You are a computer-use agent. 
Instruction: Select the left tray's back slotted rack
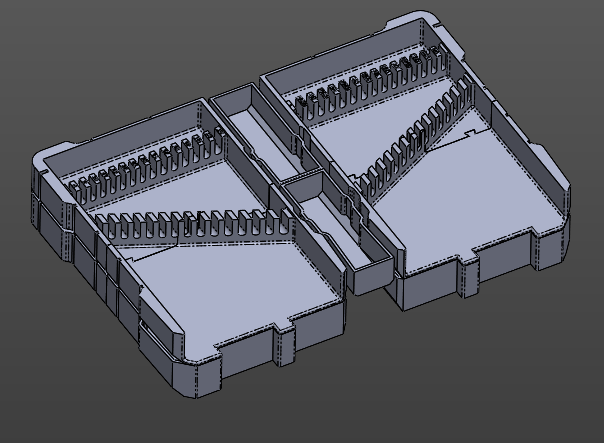pyautogui.click(x=140, y=168)
